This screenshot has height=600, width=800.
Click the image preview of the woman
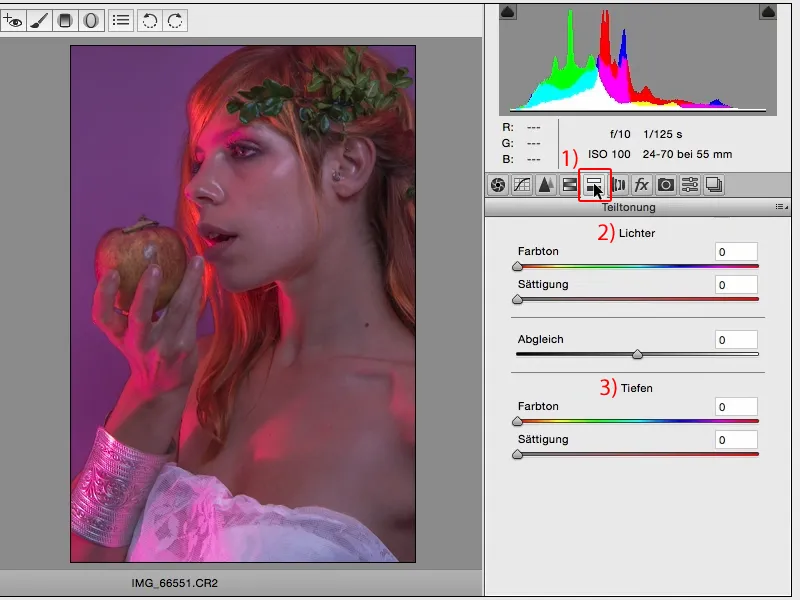(243, 304)
